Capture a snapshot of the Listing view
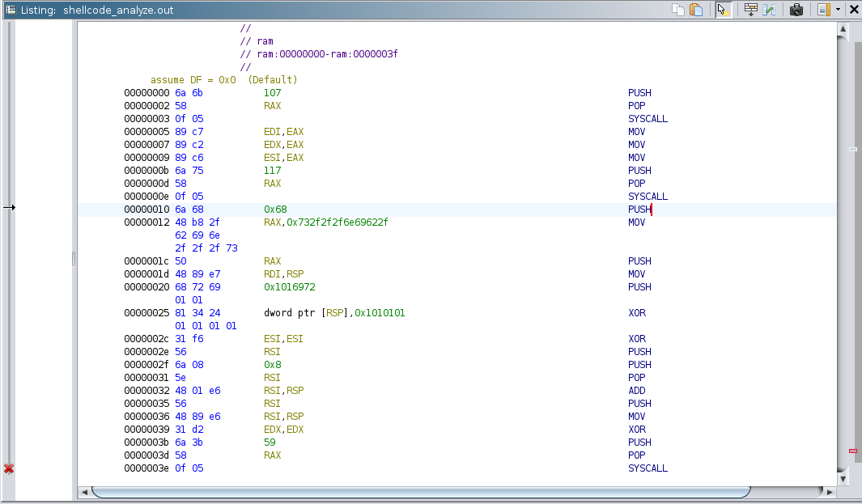The width and height of the screenshot is (862, 504). (x=796, y=9)
